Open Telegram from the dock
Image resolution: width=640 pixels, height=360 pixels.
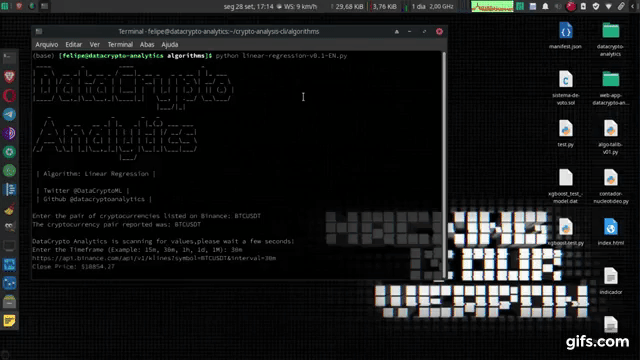tap(9, 114)
